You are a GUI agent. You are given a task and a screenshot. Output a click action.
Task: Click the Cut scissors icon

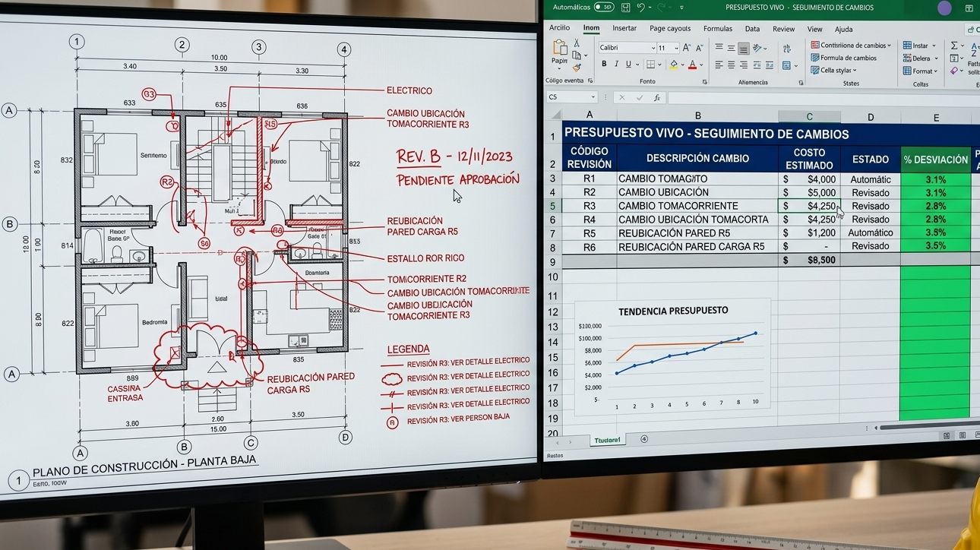tap(576, 45)
